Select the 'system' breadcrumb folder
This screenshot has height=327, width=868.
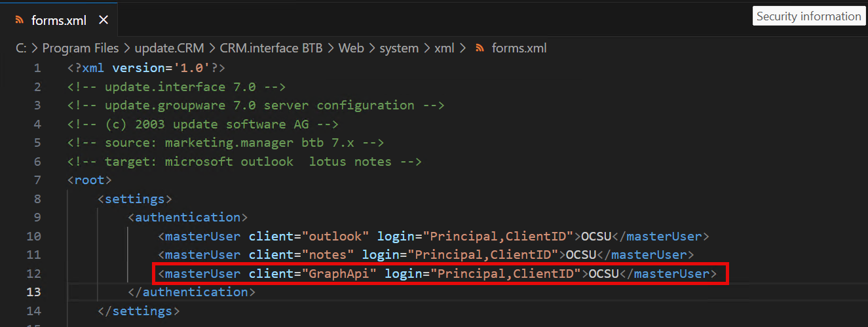point(398,48)
